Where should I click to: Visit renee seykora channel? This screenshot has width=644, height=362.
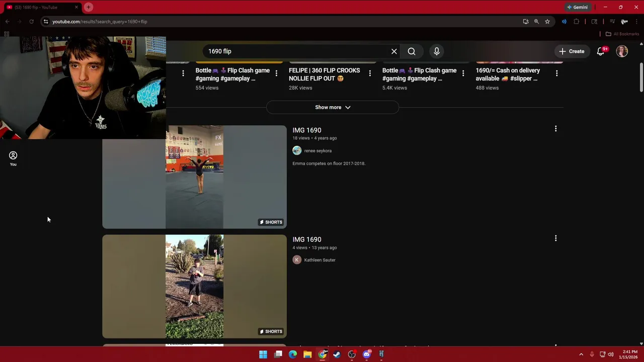pos(318,151)
